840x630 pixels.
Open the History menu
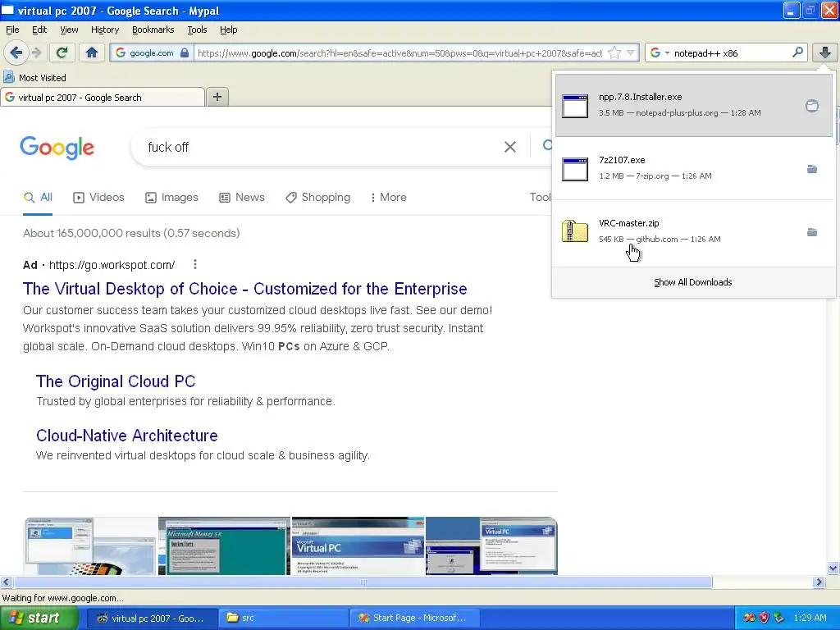pyautogui.click(x=104, y=30)
